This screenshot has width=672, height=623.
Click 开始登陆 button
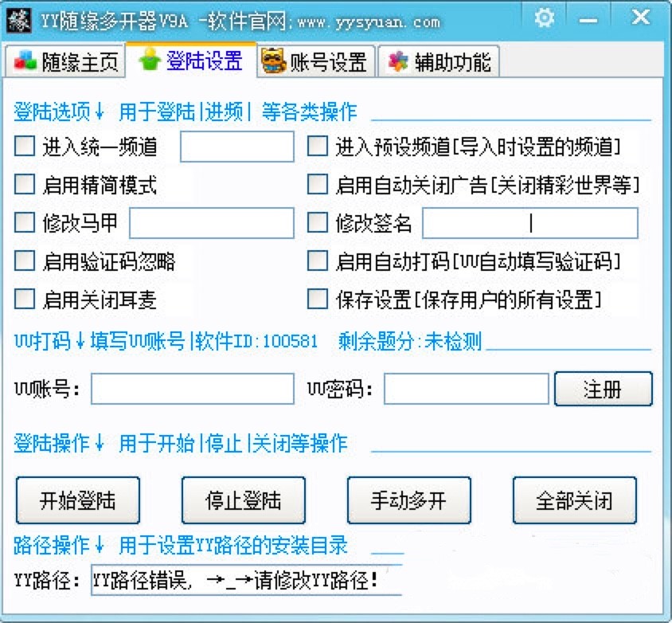tap(78, 500)
